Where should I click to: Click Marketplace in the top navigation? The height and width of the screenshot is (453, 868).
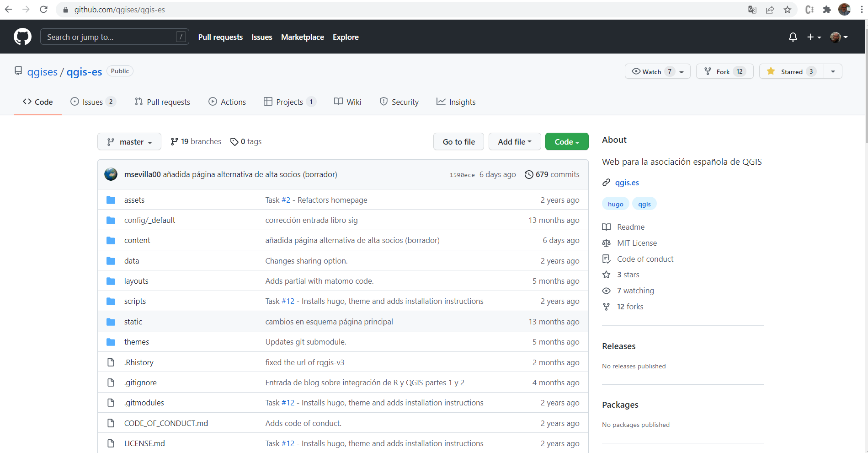pyautogui.click(x=303, y=37)
